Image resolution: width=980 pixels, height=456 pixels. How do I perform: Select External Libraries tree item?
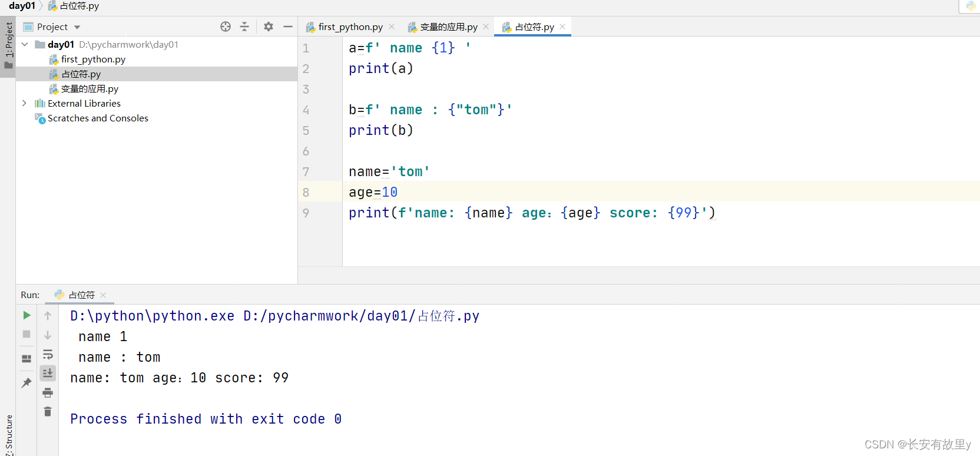(84, 103)
